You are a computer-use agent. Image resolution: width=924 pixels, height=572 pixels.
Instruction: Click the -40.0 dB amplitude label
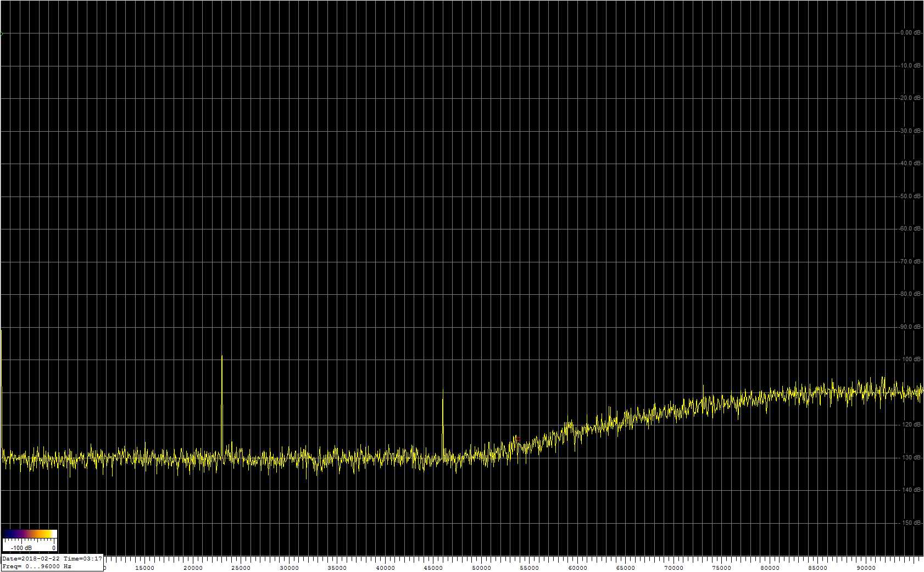pyautogui.click(x=910, y=164)
